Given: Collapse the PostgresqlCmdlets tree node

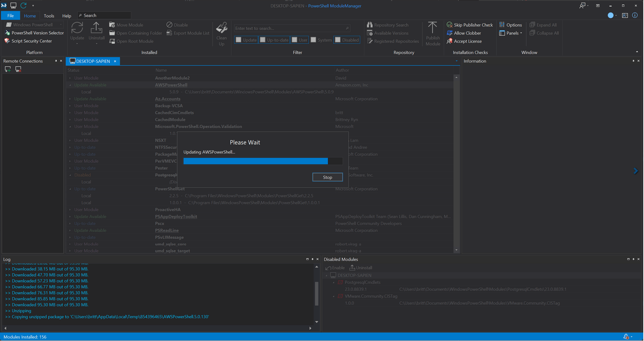Looking at the screenshot, I should coord(334,283).
